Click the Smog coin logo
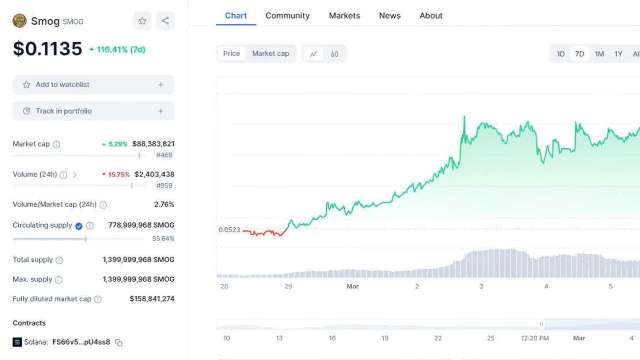 [20, 21]
